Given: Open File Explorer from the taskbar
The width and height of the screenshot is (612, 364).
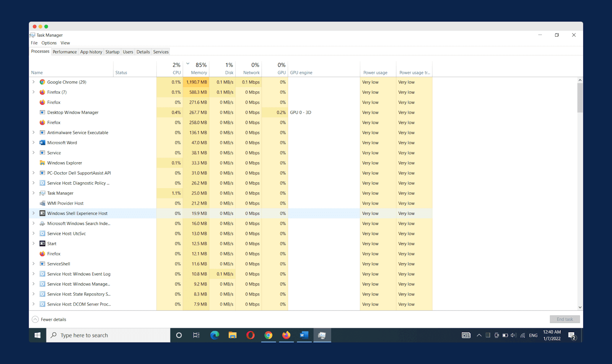Looking at the screenshot, I should click(233, 335).
